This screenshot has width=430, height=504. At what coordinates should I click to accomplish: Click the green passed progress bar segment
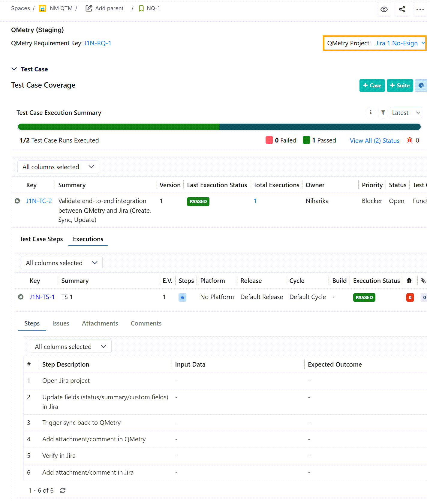tap(119, 127)
